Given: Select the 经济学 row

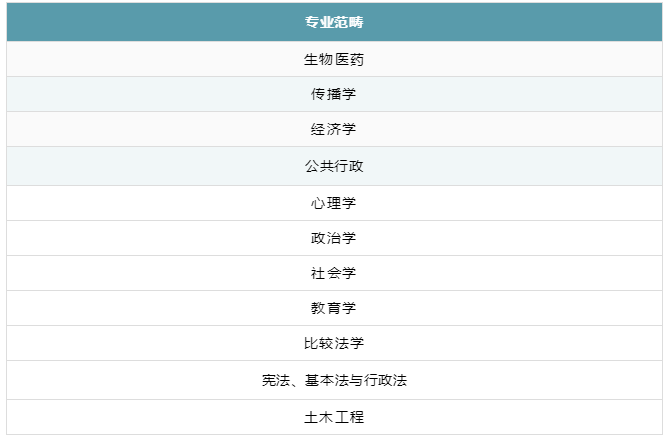Looking at the screenshot, I should pos(333,129).
